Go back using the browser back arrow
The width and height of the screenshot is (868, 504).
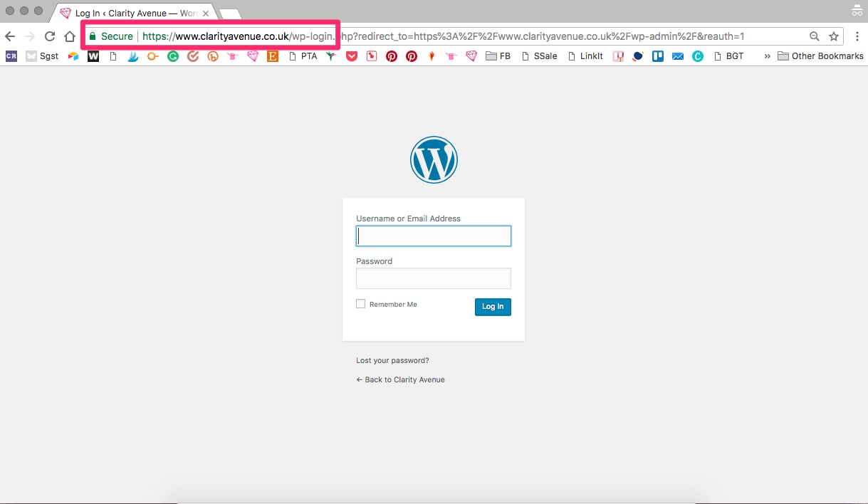(10, 36)
